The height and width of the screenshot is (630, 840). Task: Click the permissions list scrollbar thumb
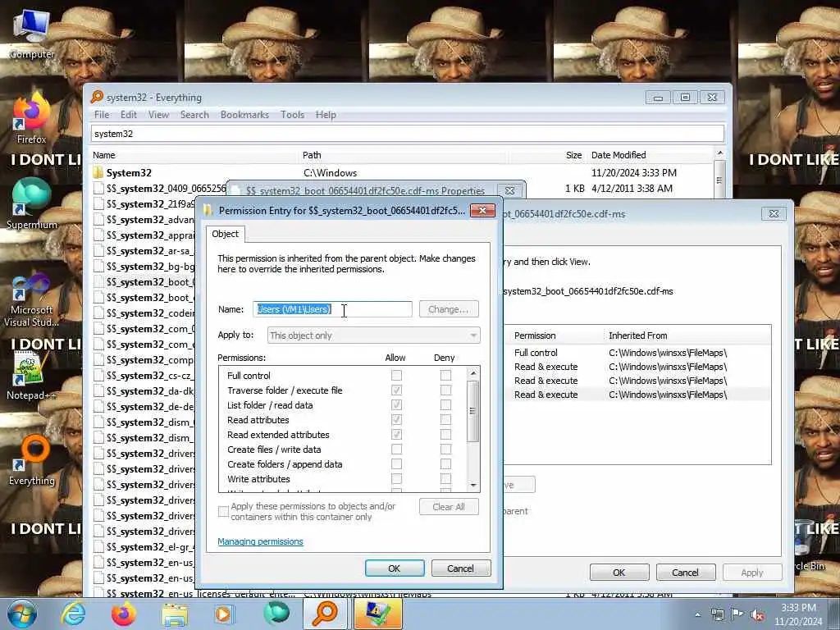(472, 411)
